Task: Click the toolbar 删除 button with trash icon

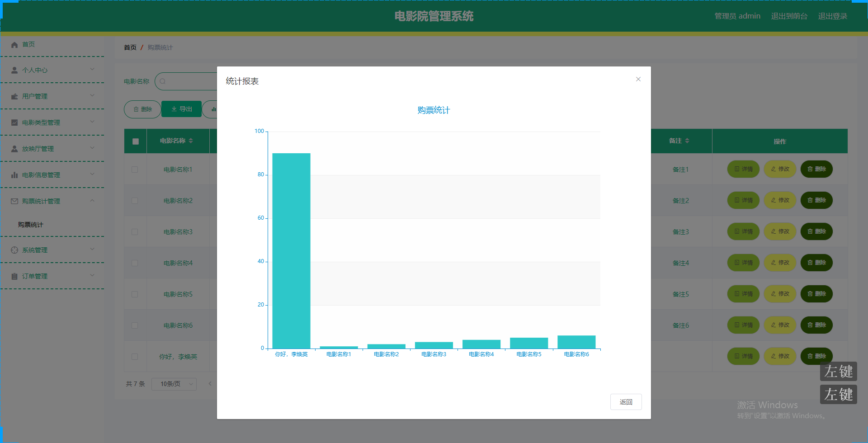Action: pos(142,109)
